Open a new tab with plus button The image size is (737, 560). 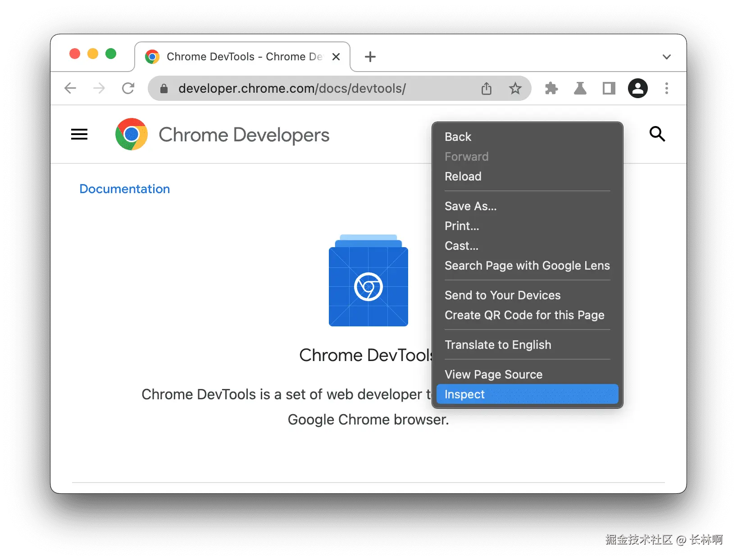(370, 57)
